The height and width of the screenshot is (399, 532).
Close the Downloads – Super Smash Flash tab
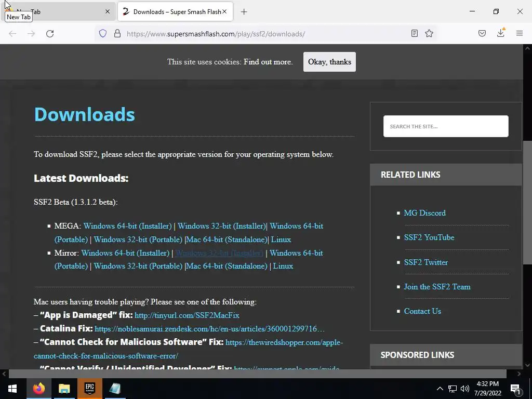(x=224, y=11)
